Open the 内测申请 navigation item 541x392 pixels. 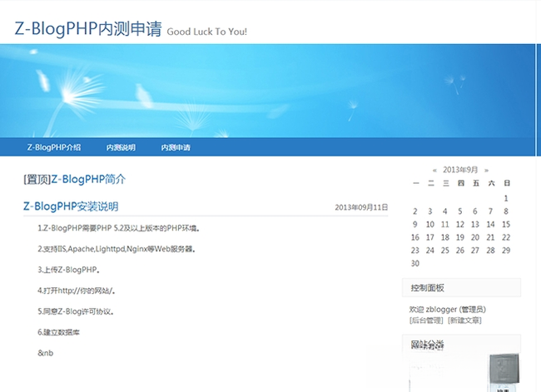[x=176, y=147]
